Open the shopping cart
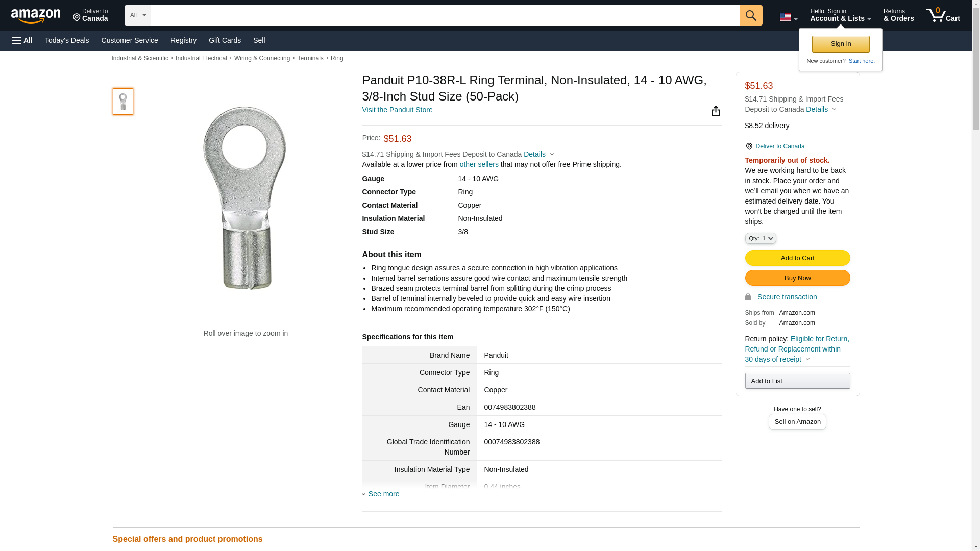This screenshot has width=980, height=551. [x=943, y=15]
